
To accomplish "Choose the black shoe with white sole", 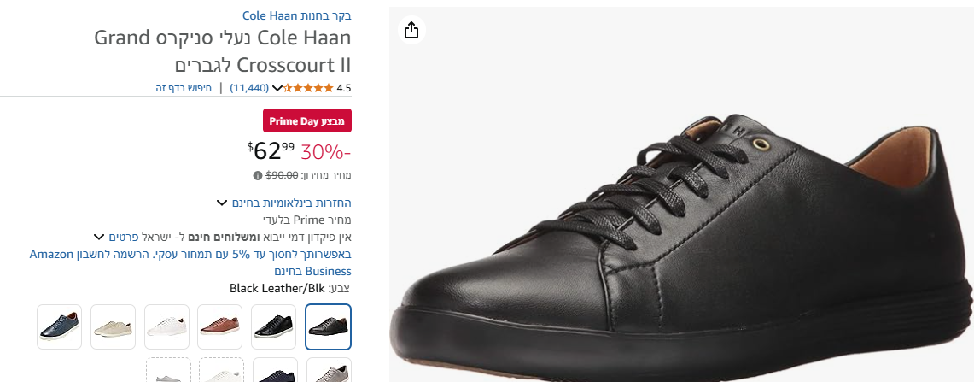I will [274, 326].
